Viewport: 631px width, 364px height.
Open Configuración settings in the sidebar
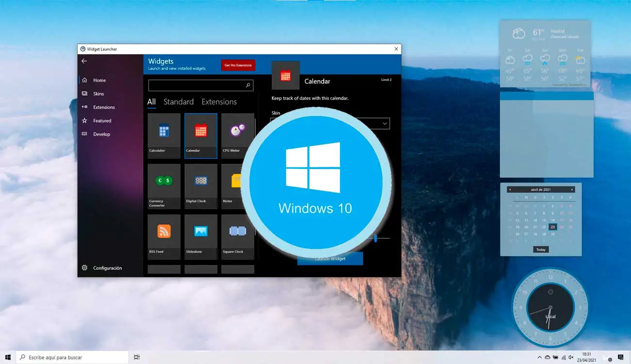(x=110, y=268)
